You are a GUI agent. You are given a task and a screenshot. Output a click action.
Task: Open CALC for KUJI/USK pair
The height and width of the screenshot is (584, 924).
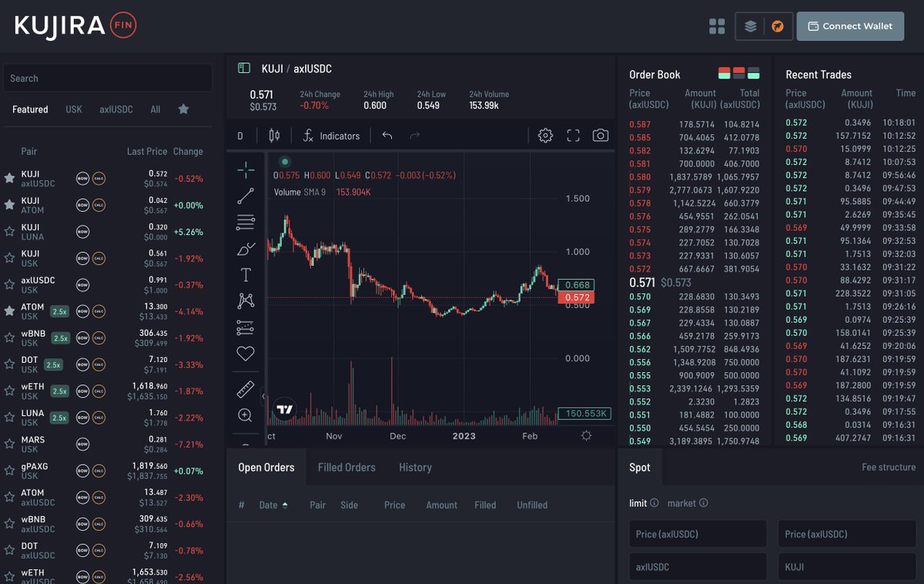pos(99,258)
